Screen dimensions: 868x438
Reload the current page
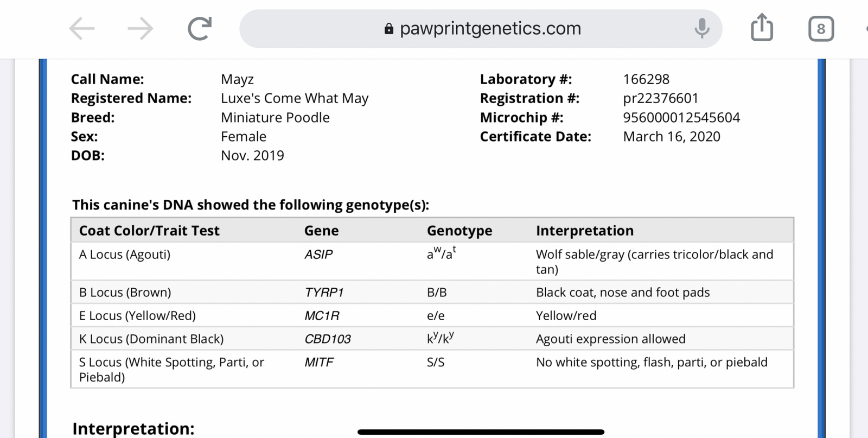point(200,29)
